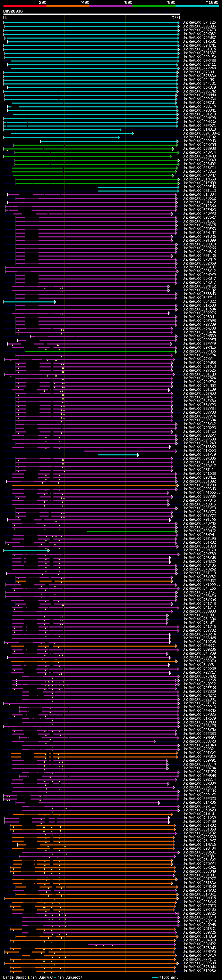Select label UniRef100_B7SAW1
Screen dimensions: 222x980
[x=199, y=72]
